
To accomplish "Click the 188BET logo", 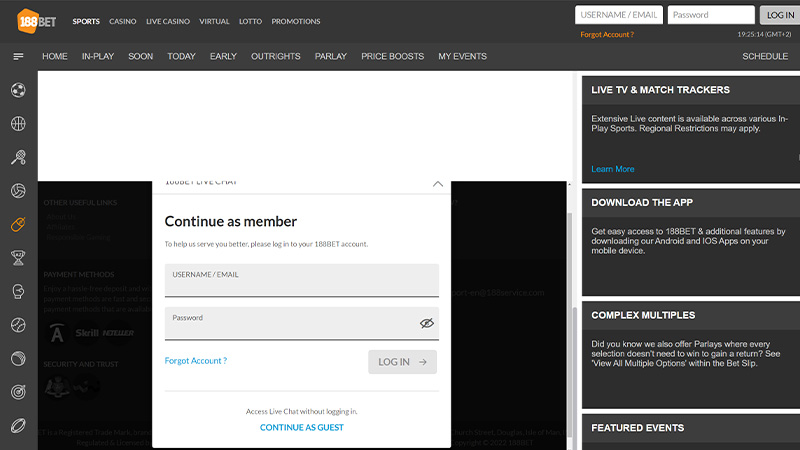I will click(x=33, y=20).
